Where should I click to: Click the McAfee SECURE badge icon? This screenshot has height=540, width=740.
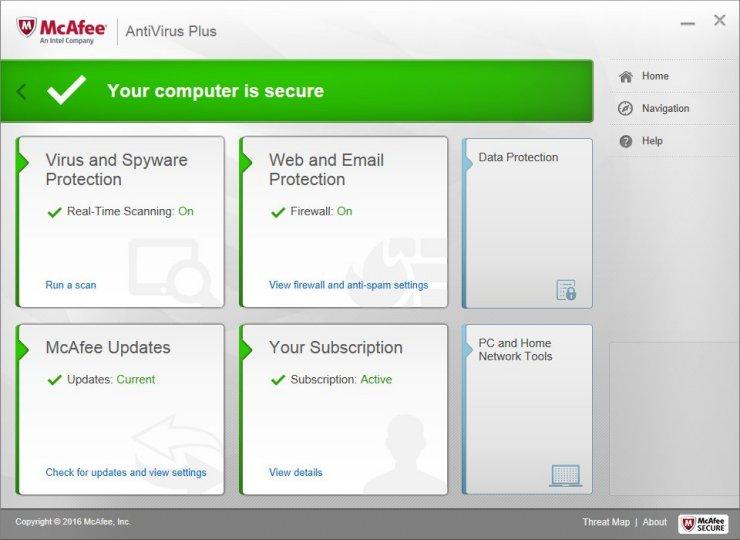703,523
